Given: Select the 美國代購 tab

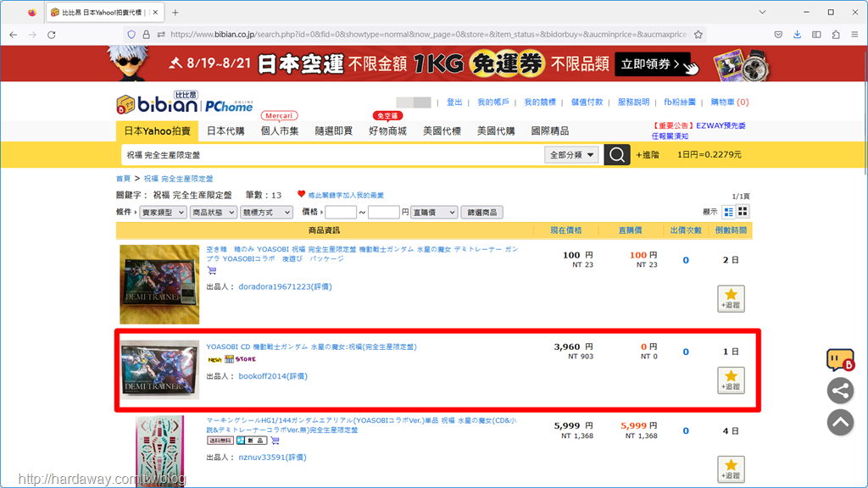Looking at the screenshot, I should (496, 131).
